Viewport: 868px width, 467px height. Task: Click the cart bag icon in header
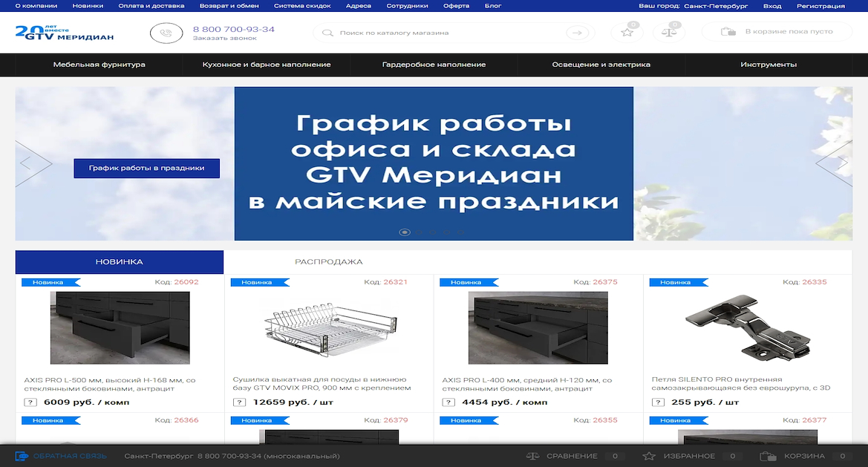pyautogui.click(x=728, y=31)
